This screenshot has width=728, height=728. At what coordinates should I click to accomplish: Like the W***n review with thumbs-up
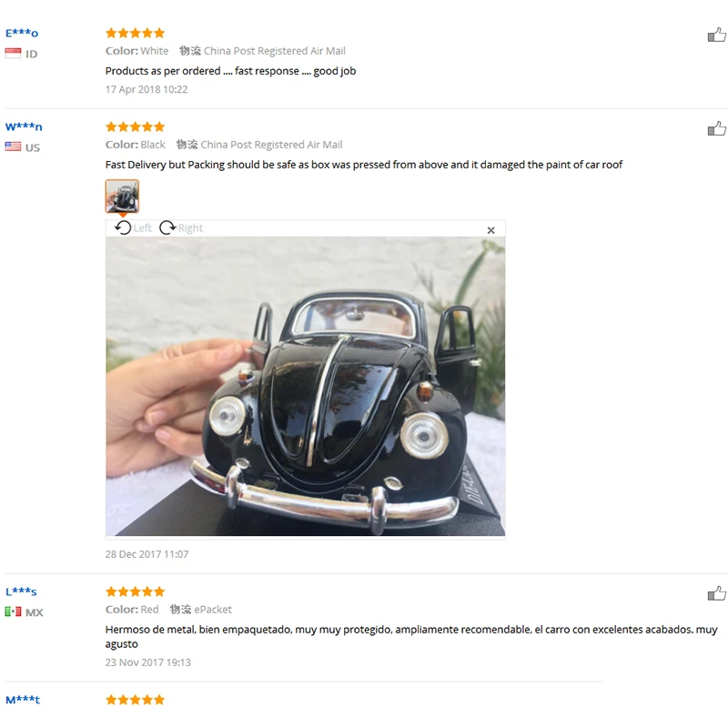pyautogui.click(x=717, y=128)
